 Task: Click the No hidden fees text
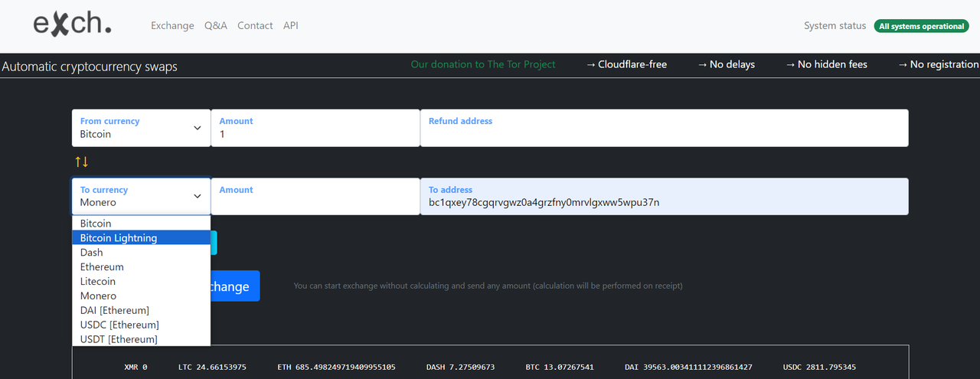(x=826, y=64)
